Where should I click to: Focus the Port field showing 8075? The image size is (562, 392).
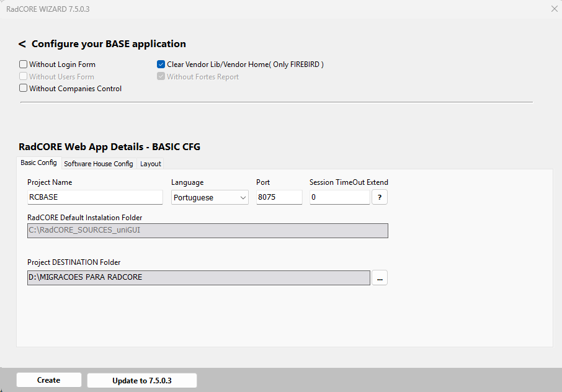[x=279, y=197]
